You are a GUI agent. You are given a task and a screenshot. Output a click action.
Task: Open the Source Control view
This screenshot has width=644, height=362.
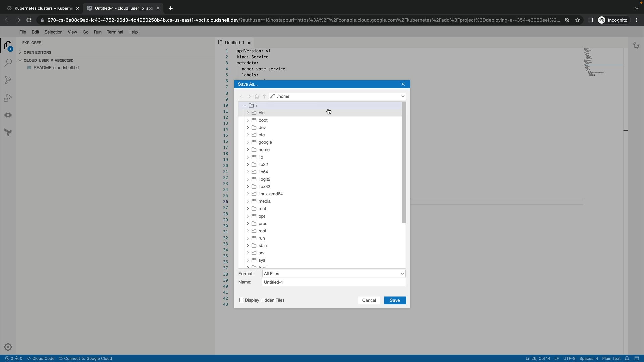click(x=8, y=80)
